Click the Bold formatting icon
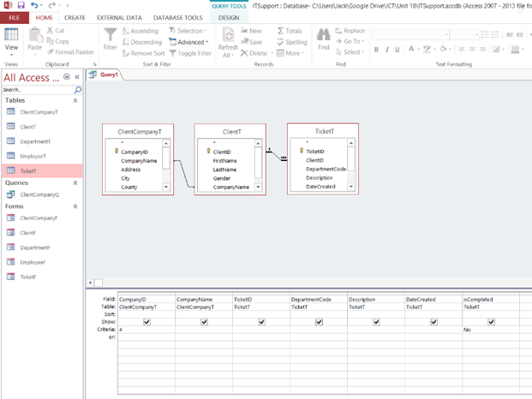Viewport: 532px width, 399px height. pyautogui.click(x=376, y=50)
